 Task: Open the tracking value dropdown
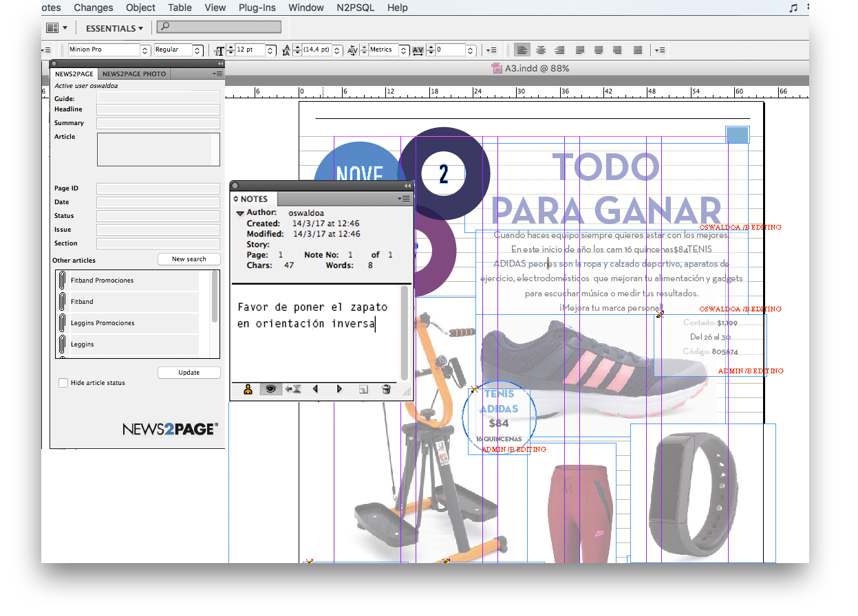[471, 50]
